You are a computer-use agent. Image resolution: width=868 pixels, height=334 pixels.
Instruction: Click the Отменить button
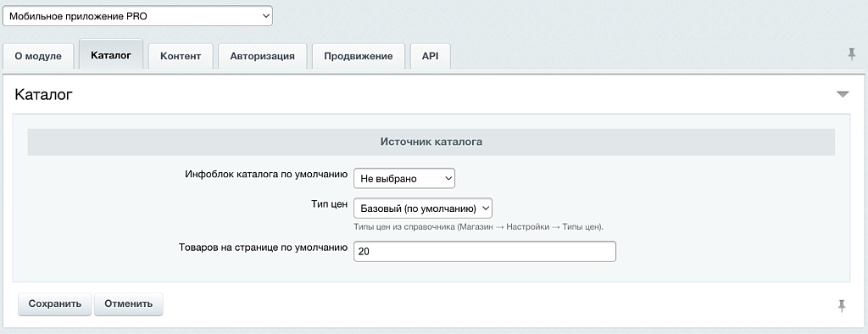pos(129,304)
